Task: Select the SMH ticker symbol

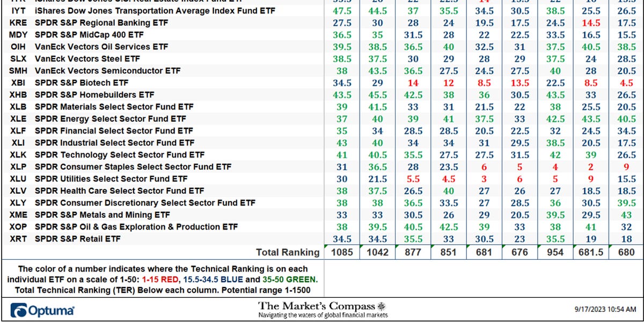Action: [x=19, y=71]
